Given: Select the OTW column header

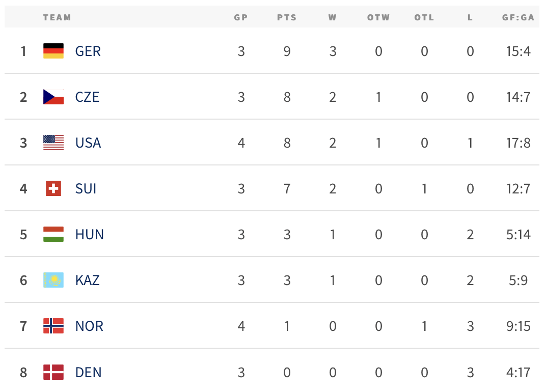Looking at the screenshot, I should 378,17.
